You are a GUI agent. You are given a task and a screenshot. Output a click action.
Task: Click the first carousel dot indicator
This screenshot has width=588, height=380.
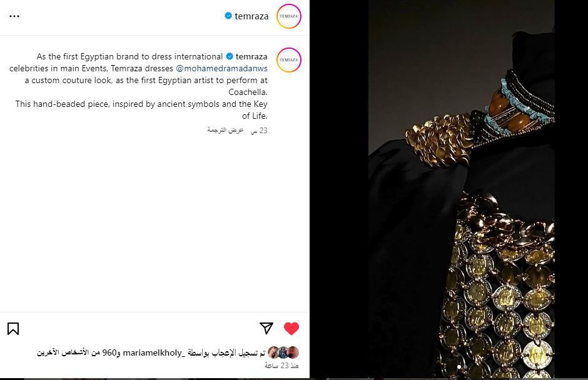point(459,367)
